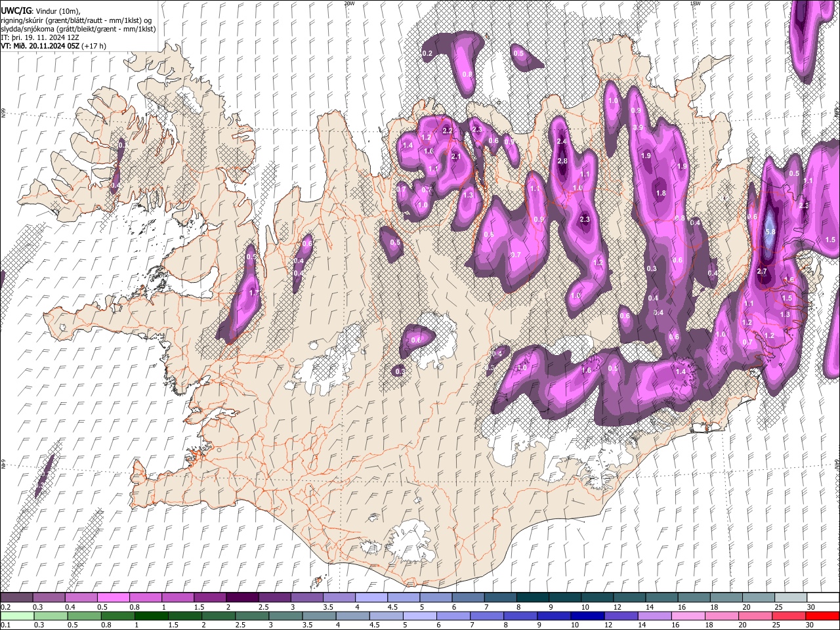Click the 'UWC/IG: Vindur (10m)' title text

[41, 10]
